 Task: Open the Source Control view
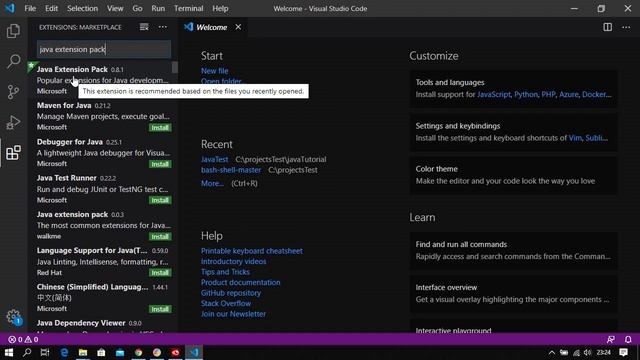point(13,92)
